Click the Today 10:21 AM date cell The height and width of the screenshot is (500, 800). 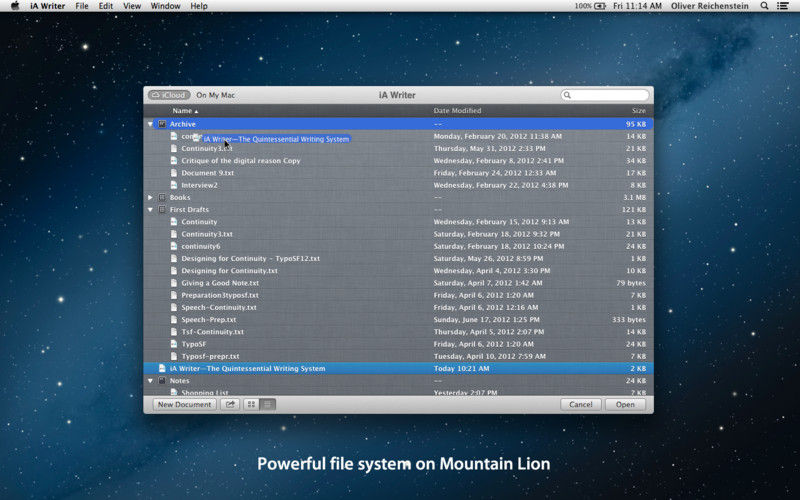[461, 368]
